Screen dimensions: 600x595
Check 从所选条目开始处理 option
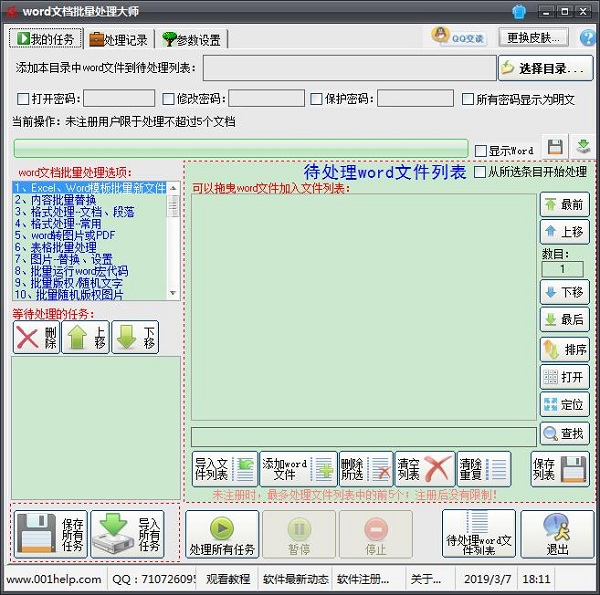480,172
